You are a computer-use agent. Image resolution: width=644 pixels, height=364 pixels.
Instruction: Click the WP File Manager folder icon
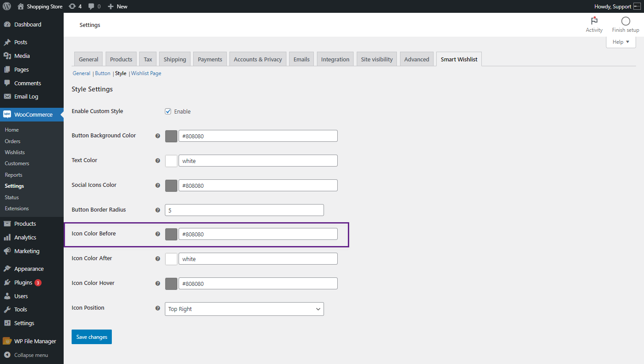point(7,341)
